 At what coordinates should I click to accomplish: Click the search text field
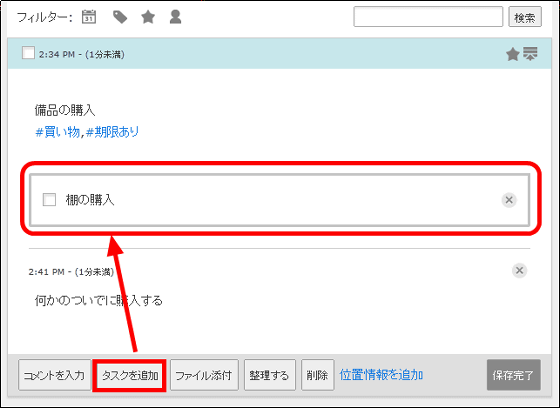point(428,16)
